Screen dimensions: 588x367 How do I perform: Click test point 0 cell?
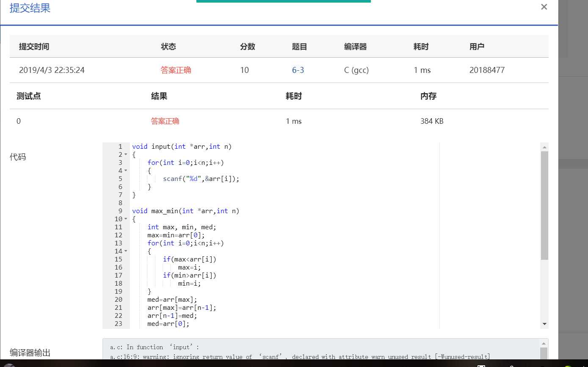coord(19,121)
